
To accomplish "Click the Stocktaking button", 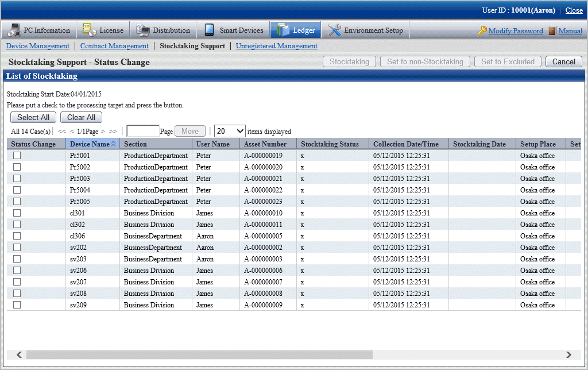I will pyautogui.click(x=350, y=61).
